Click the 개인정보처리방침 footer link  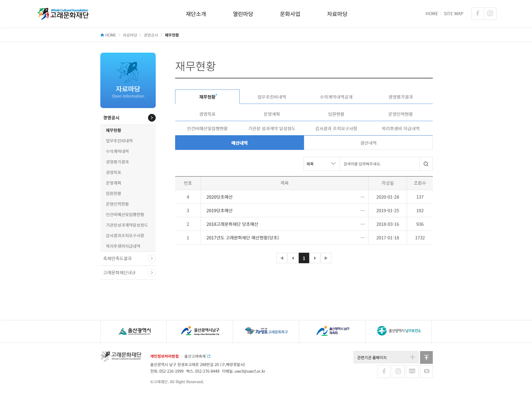tap(164, 356)
